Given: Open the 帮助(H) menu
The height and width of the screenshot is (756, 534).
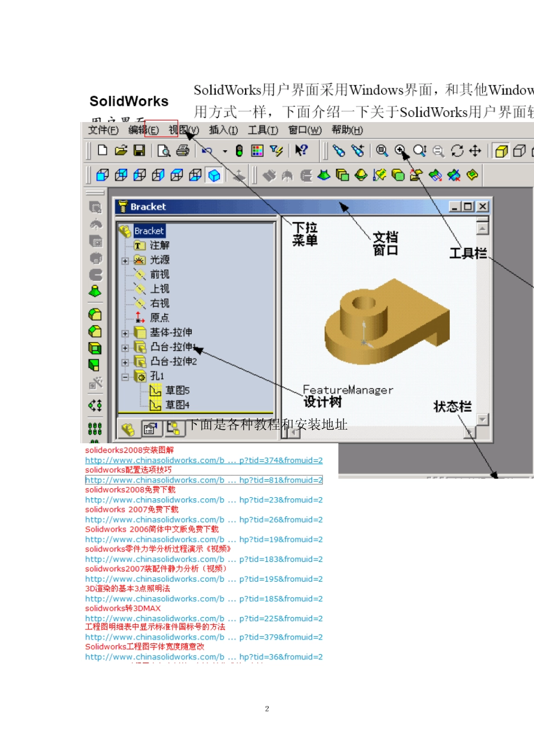Looking at the screenshot, I should [x=347, y=130].
